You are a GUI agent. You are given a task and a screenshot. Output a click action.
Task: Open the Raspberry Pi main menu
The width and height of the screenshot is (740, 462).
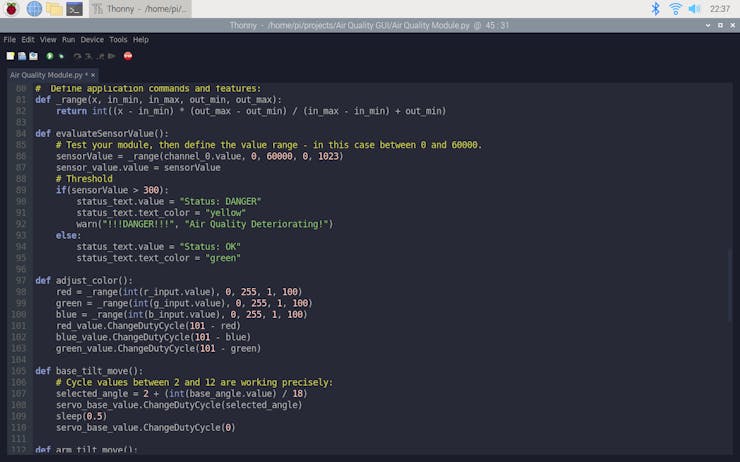point(11,8)
